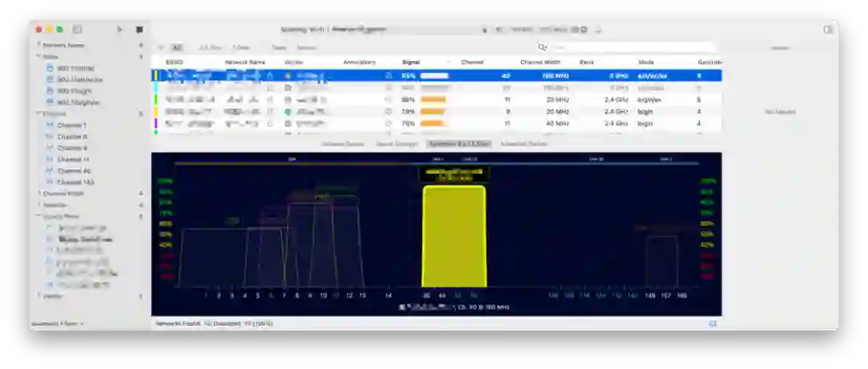Stop scanning with the stop button
The height and width of the screenshot is (369, 868).
[x=140, y=30]
